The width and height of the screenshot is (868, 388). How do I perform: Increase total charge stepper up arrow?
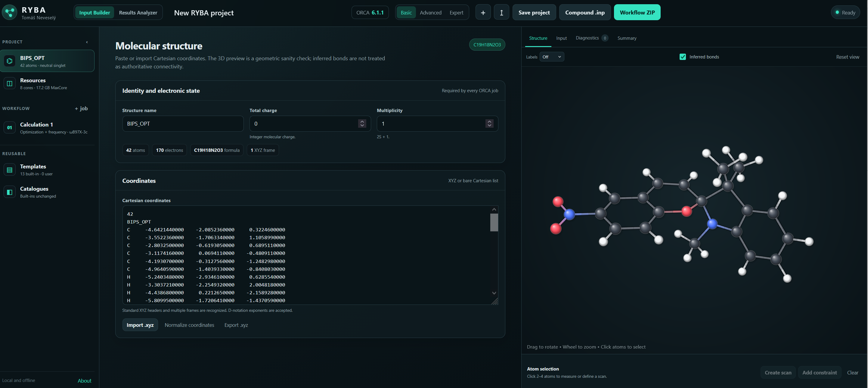click(x=362, y=121)
